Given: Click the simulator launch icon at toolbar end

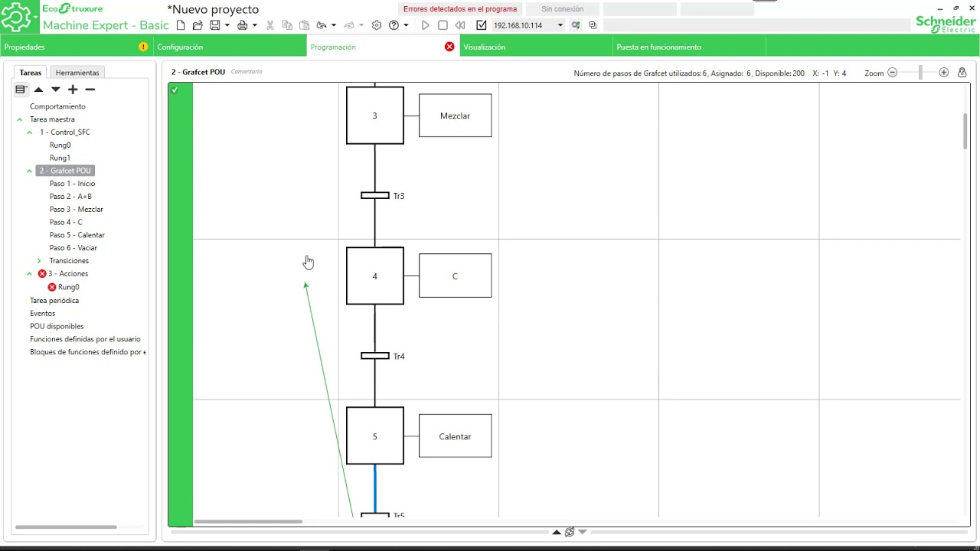Looking at the screenshot, I should [x=593, y=25].
